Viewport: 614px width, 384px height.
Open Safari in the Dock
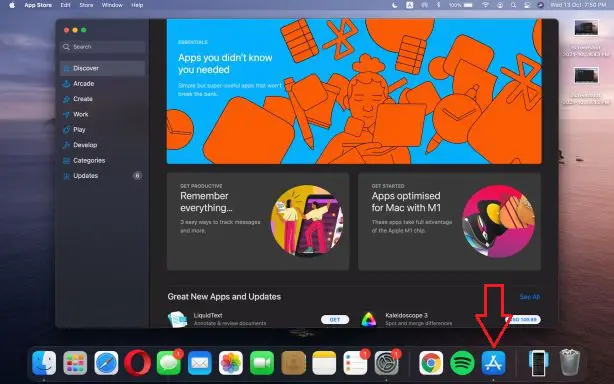pos(106,363)
